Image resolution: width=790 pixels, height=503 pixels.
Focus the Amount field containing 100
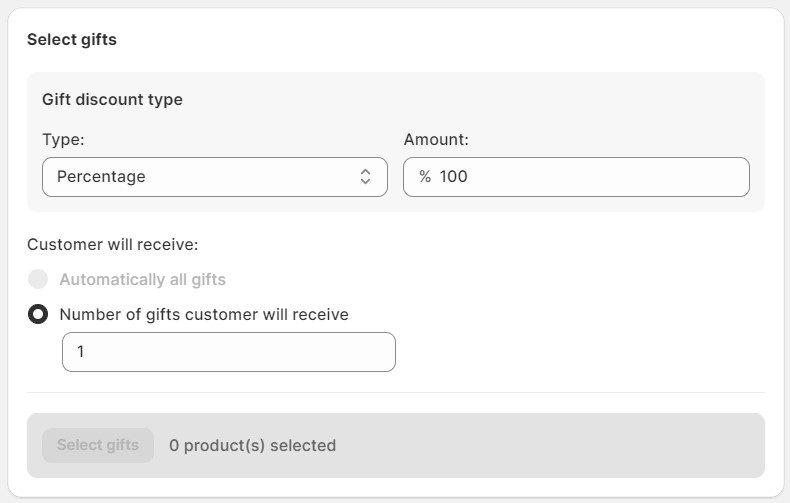click(590, 177)
